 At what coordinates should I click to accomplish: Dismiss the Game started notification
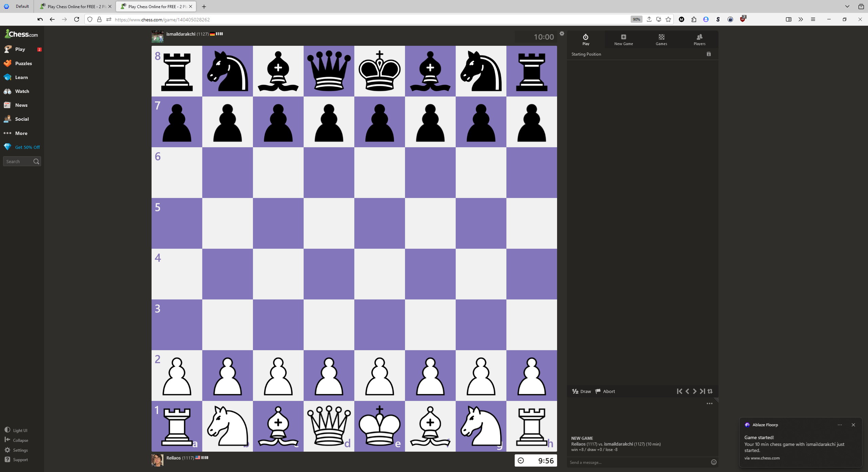tap(853, 425)
